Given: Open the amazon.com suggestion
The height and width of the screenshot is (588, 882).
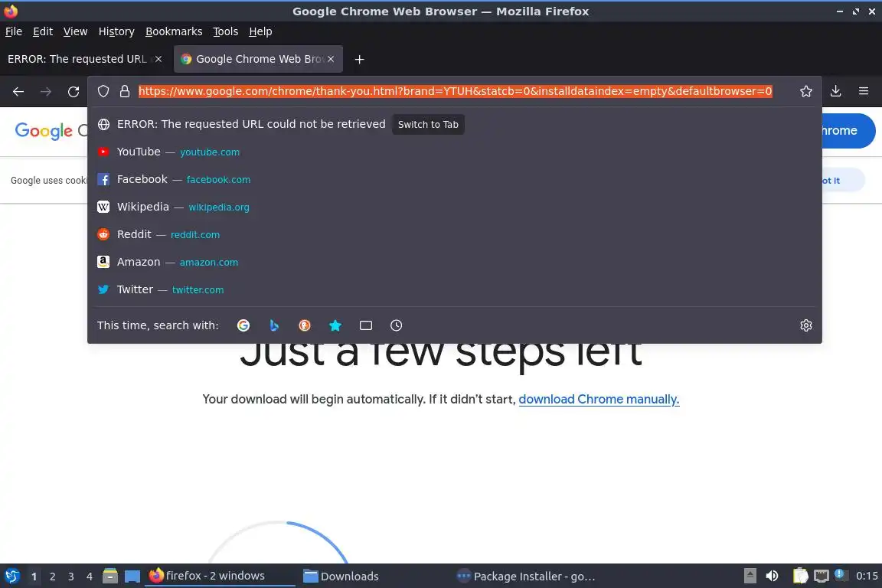Looking at the screenshot, I should coord(455,262).
